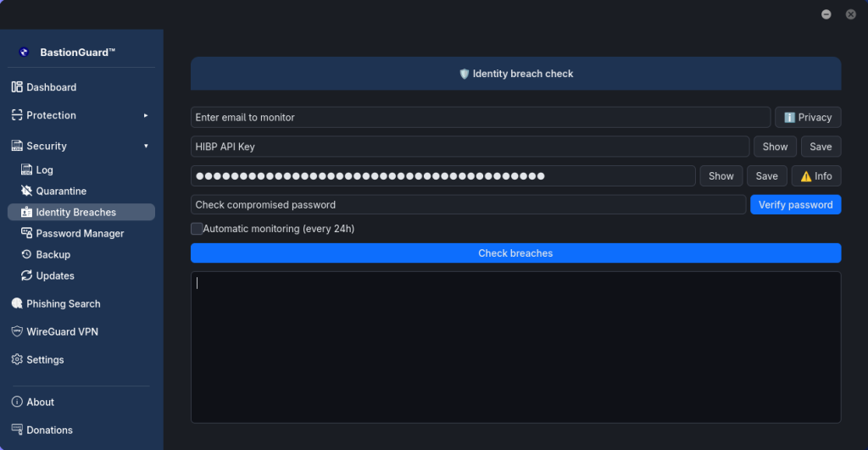Viewport: 868px width, 450px height.
Task: Click the Phishing Search icon
Action: pyautogui.click(x=17, y=303)
